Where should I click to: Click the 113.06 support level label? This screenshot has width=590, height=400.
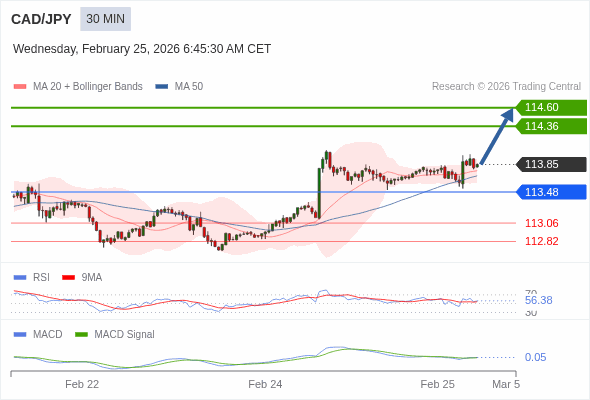(x=542, y=223)
